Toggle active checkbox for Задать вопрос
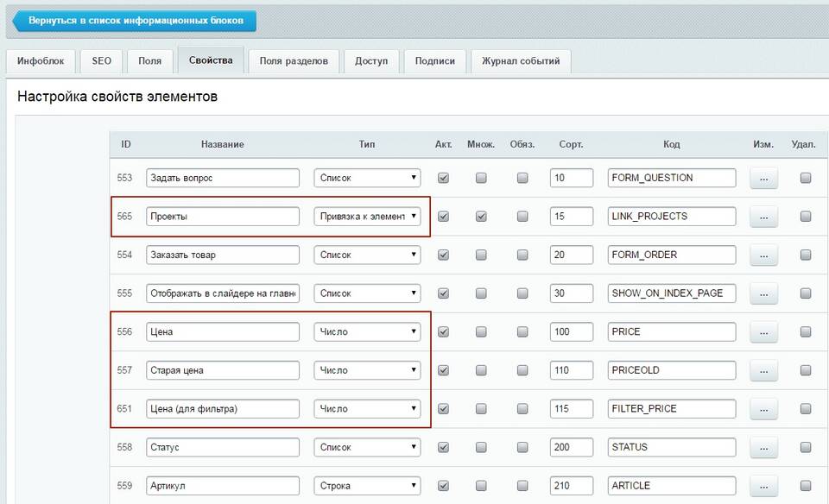 pos(444,178)
